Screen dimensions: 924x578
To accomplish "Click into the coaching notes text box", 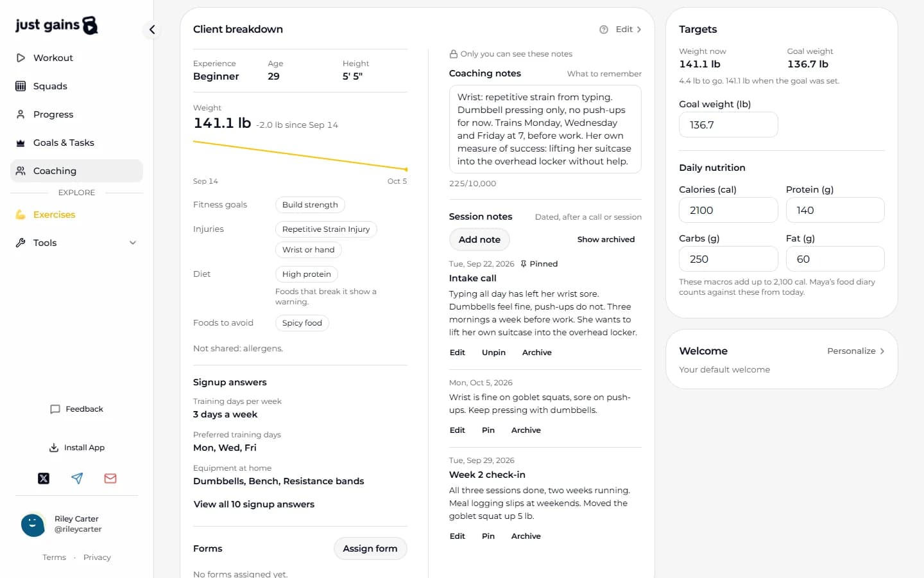I will [545, 129].
